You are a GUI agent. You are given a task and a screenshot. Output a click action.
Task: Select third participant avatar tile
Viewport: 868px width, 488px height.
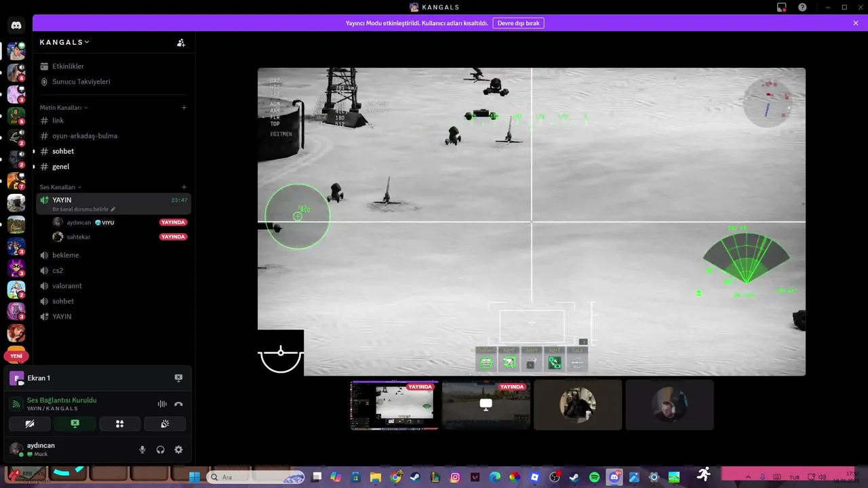578,405
